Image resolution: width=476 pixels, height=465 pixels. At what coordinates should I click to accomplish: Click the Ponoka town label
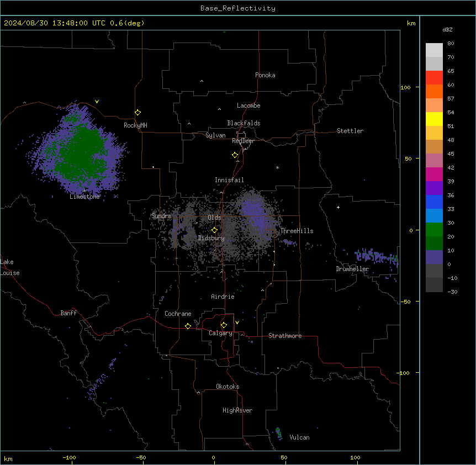265,75
